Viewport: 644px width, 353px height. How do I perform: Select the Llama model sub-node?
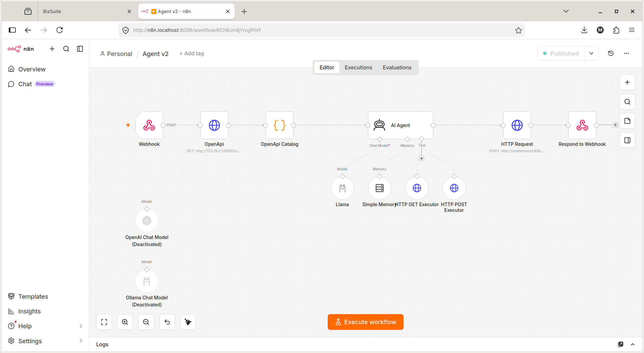[342, 188]
